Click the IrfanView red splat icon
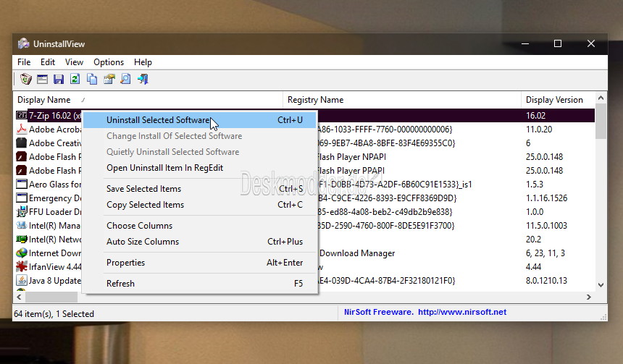The width and height of the screenshot is (623, 364). click(22, 266)
